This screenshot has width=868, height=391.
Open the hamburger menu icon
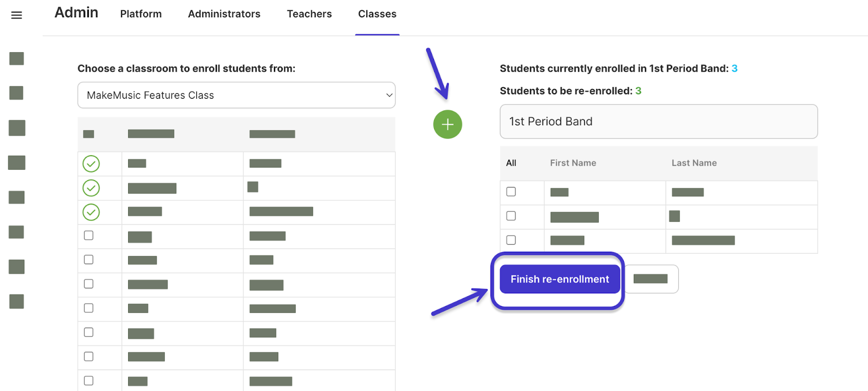click(17, 15)
